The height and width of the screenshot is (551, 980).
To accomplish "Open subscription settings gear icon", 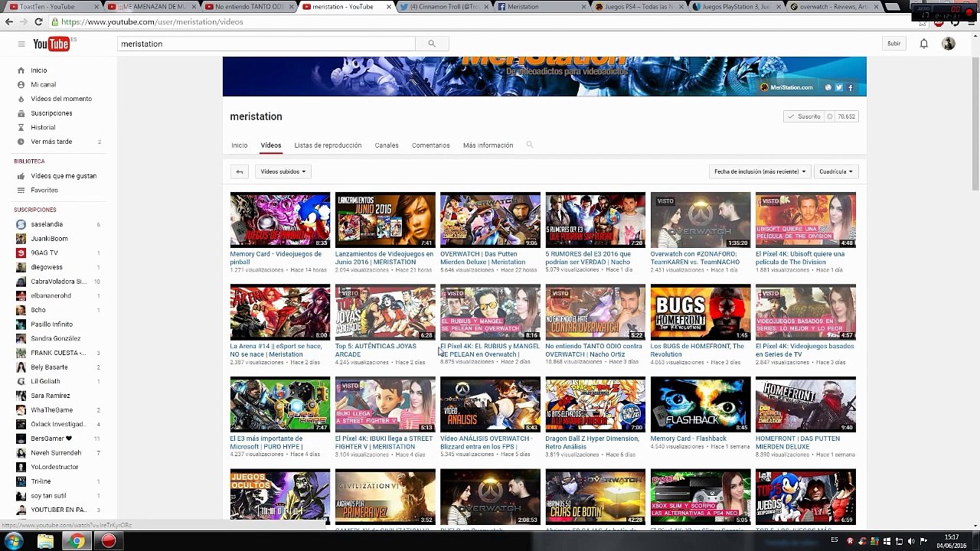I will pos(829,116).
